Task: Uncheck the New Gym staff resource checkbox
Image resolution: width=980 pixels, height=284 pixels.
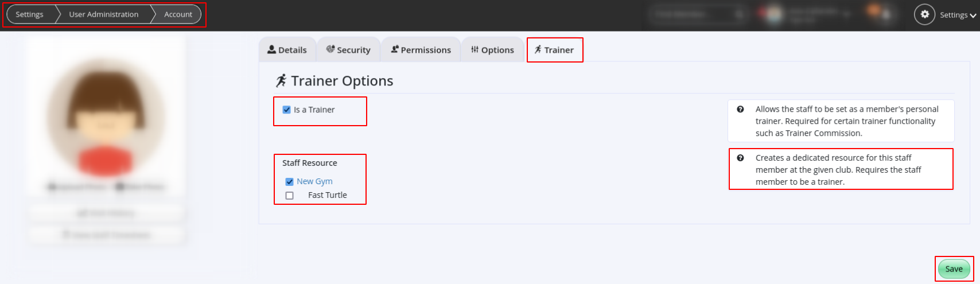Action: coord(289,181)
